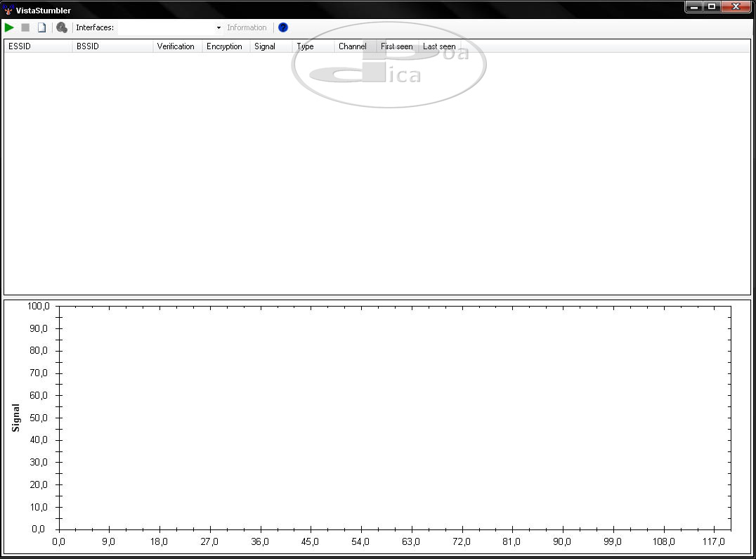Minimize the VistaStumbler window

694,6
